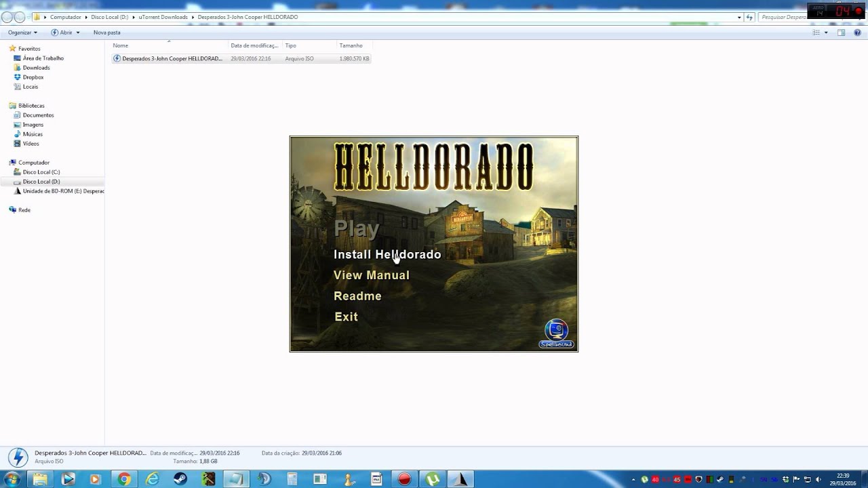Open the Dropbox tray icon

tap(785, 479)
